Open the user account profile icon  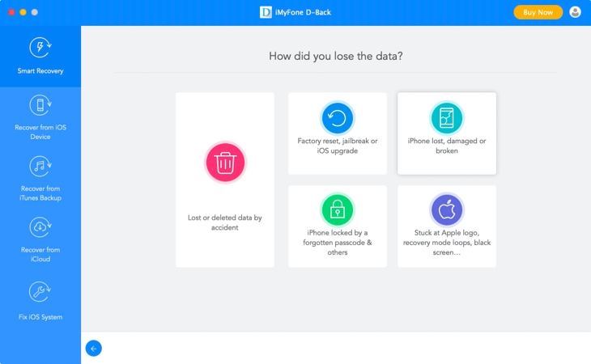[x=575, y=12]
